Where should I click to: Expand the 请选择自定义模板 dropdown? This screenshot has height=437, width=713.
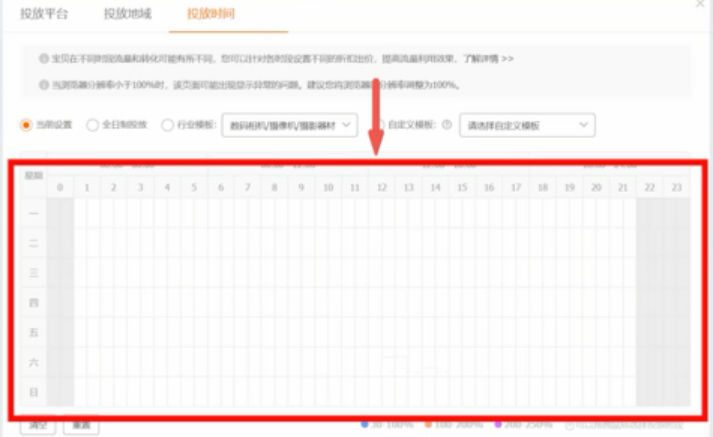(525, 125)
